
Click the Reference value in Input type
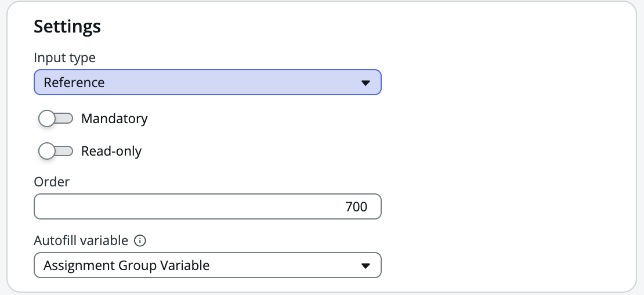point(74,82)
